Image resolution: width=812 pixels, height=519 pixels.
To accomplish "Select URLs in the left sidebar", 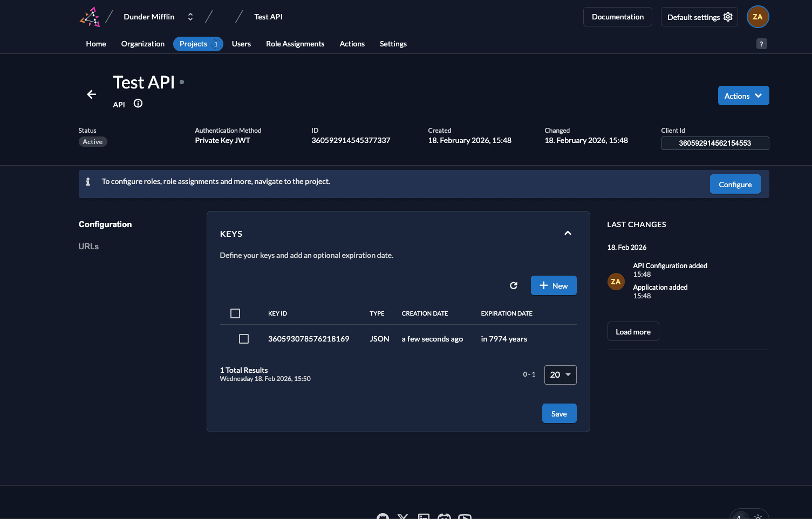I will [88, 247].
